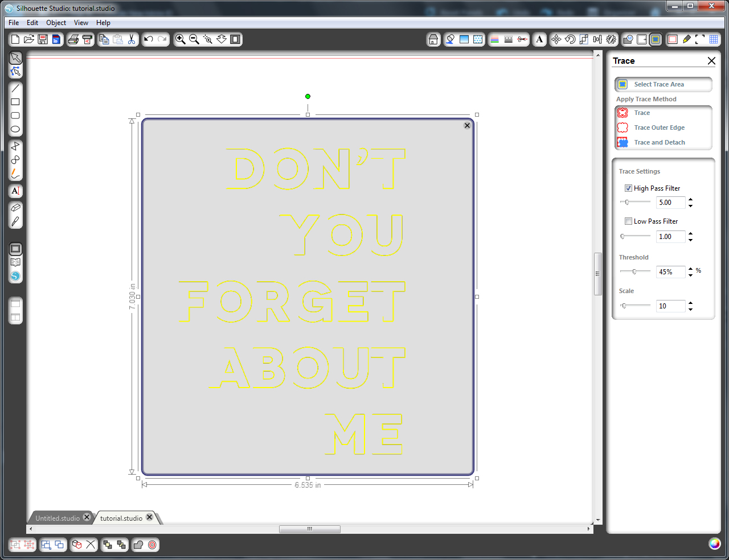Open the Rotate options panel
The image size is (729, 560).
point(570,39)
